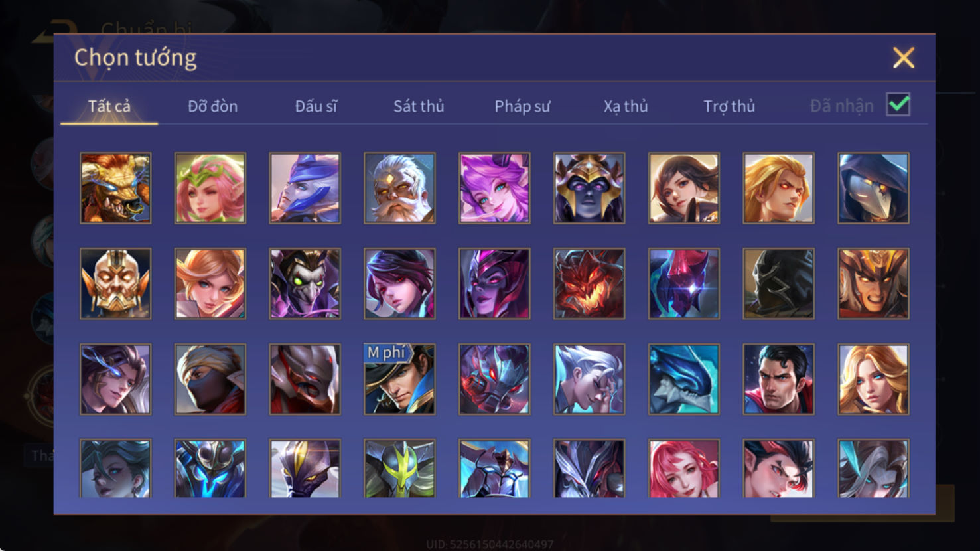
Task: Select the 'Tất cả' tab
Action: (109, 106)
